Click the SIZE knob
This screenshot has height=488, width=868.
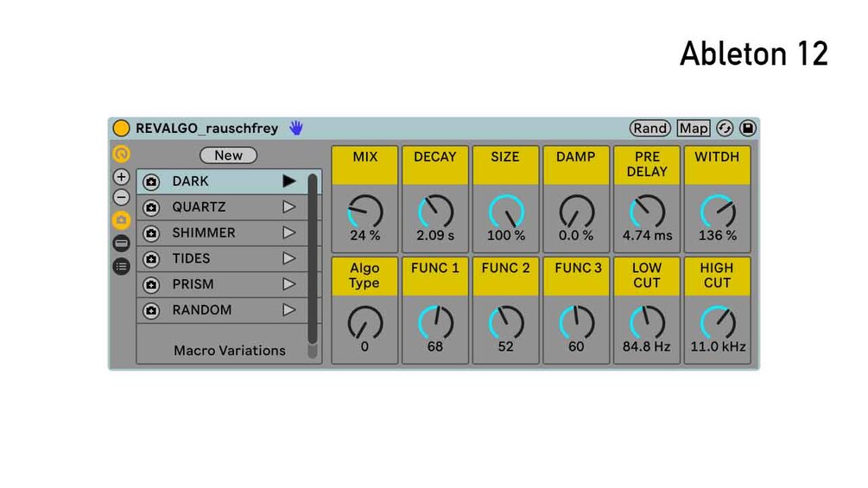click(506, 212)
